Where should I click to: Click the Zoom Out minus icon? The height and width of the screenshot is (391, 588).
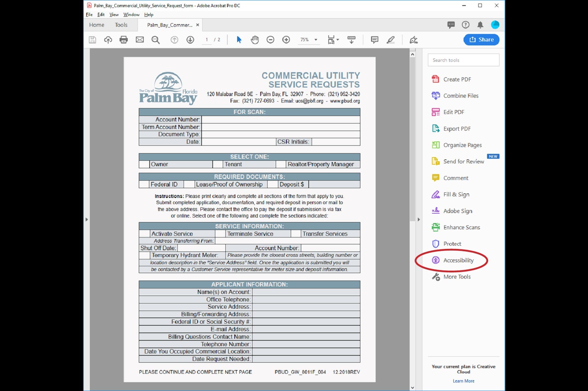[x=270, y=40]
